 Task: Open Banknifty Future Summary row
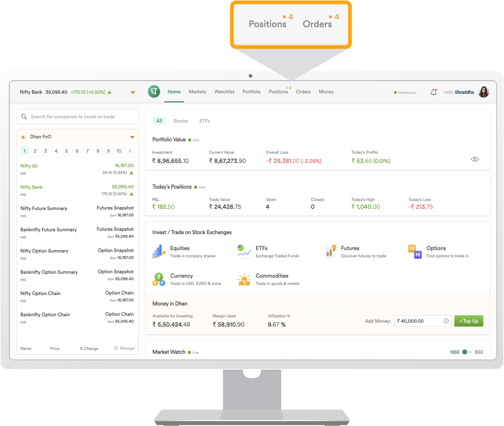click(78, 232)
